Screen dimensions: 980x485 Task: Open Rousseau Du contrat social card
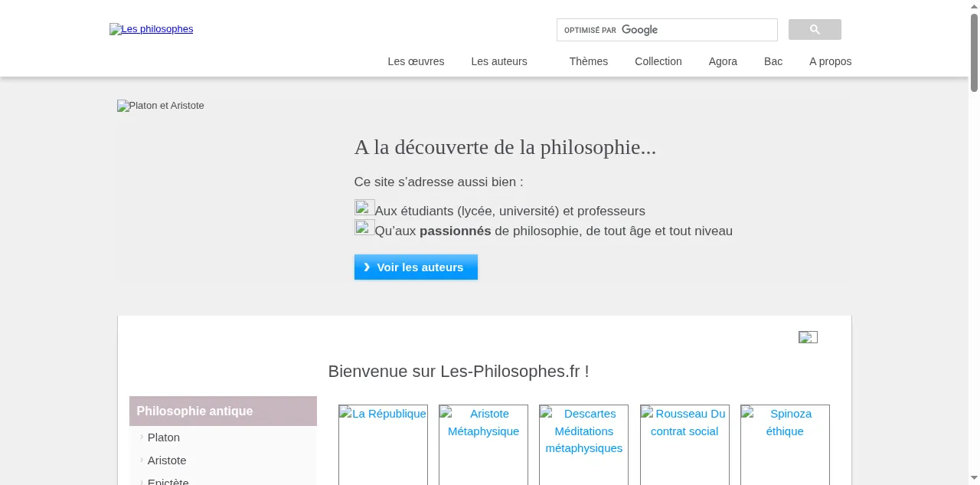click(x=684, y=444)
